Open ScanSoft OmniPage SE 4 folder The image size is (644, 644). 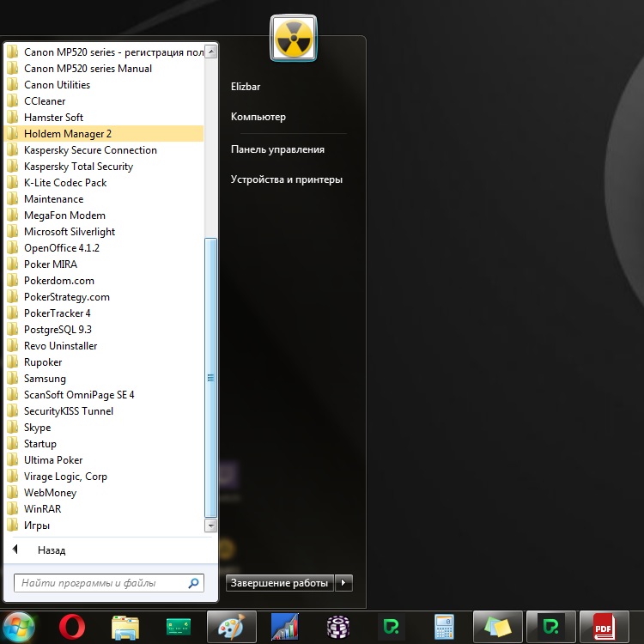104,395
